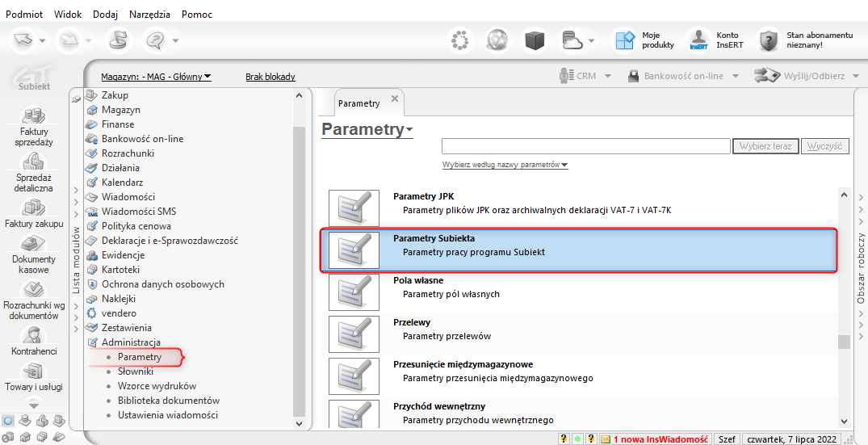Click envelope InsWiadomość icon in status bar

coord(606,439)
